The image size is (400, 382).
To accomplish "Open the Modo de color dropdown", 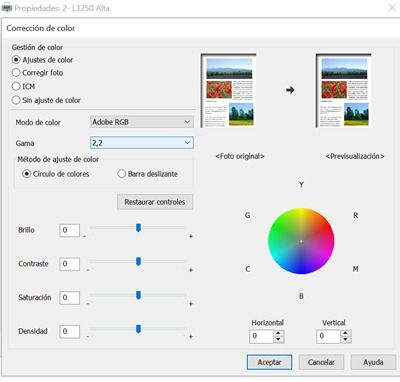I will 142,122.
